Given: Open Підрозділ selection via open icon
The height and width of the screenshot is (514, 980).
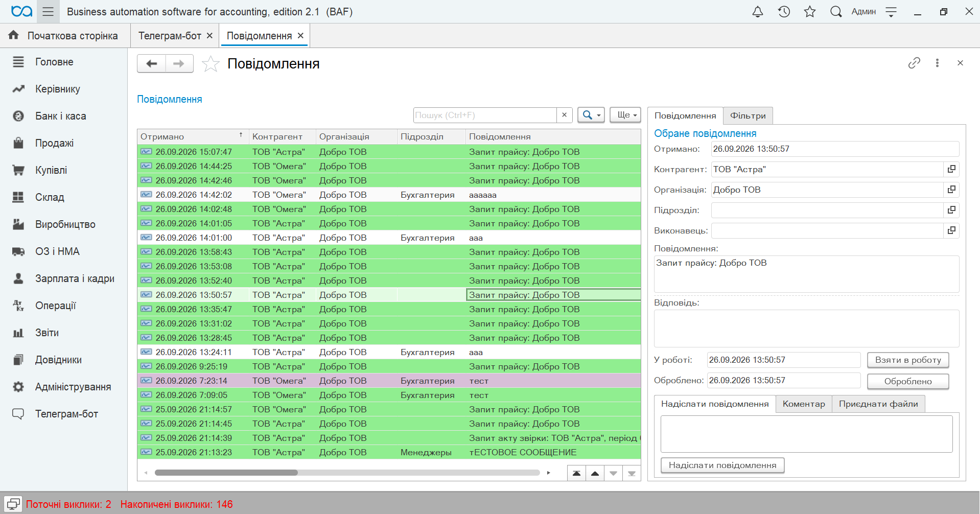Looking at the screenshot, I should 951,210.
